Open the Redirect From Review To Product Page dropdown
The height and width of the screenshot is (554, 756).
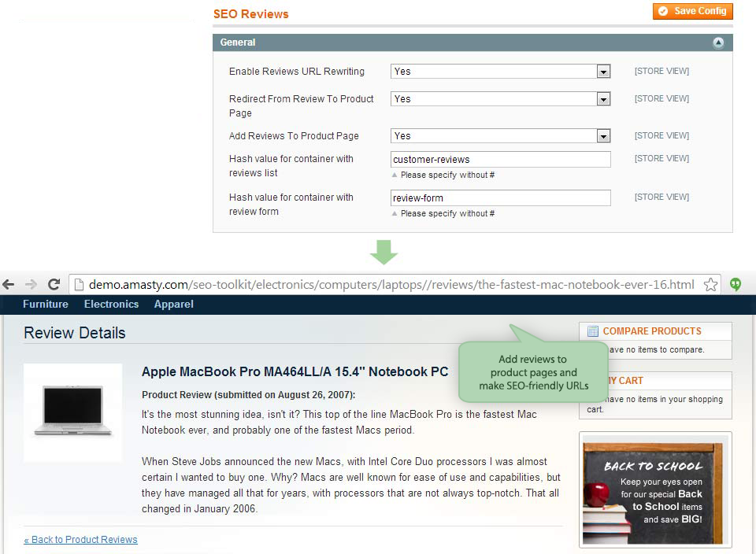[501, 98]
